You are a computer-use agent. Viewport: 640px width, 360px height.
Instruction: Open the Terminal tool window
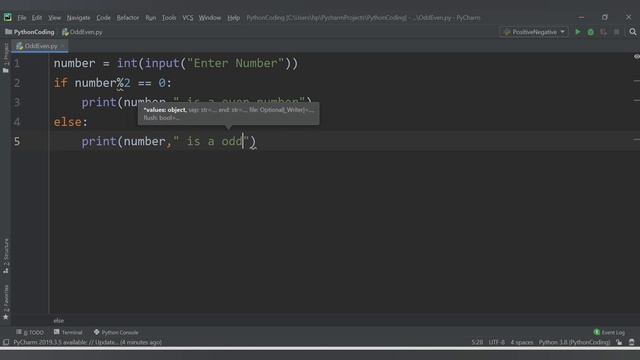68,332
